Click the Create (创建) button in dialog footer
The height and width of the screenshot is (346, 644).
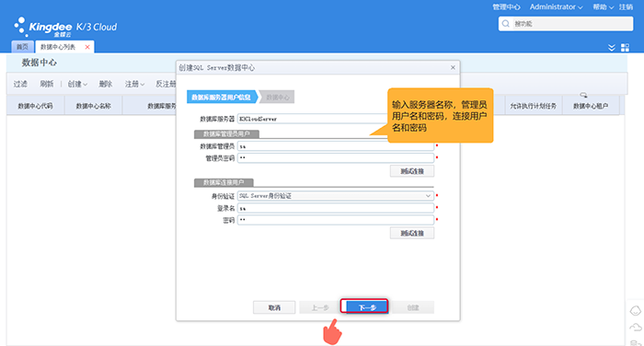[x=413, y=307]
